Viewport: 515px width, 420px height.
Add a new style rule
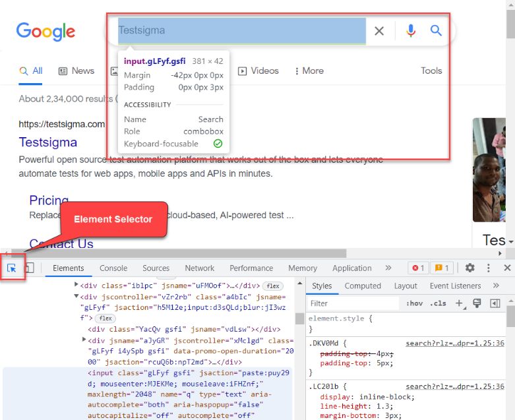[460, 303]
